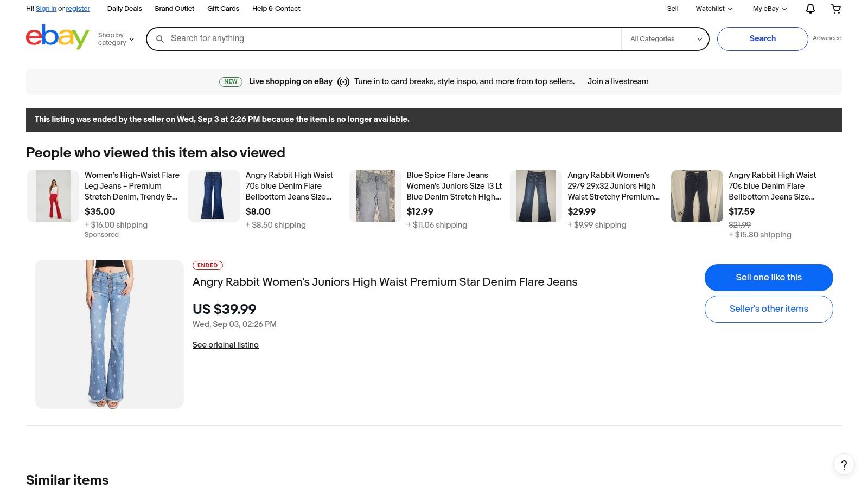Click the search magnifier icon
Screen dimensions: 868x488
[x=160, y=39]
